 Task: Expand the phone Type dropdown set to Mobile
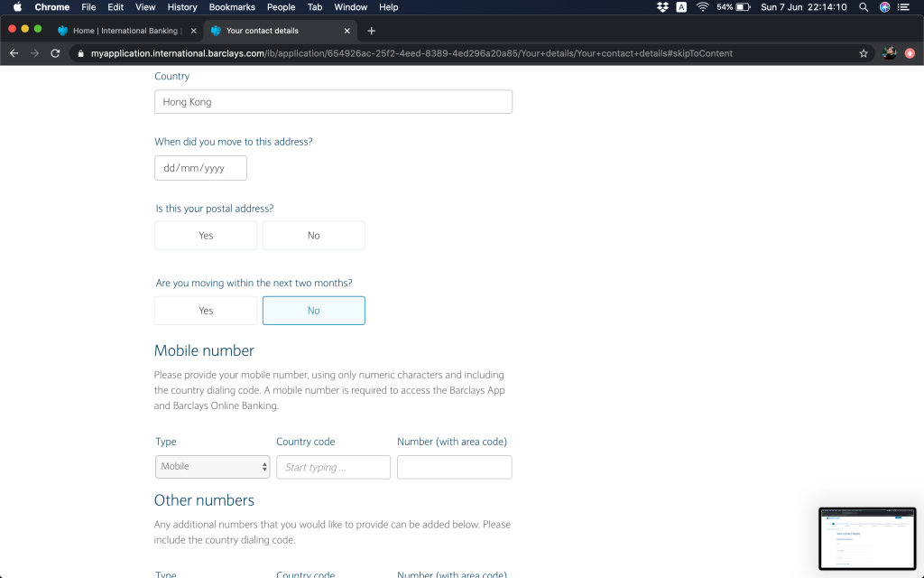213,467
